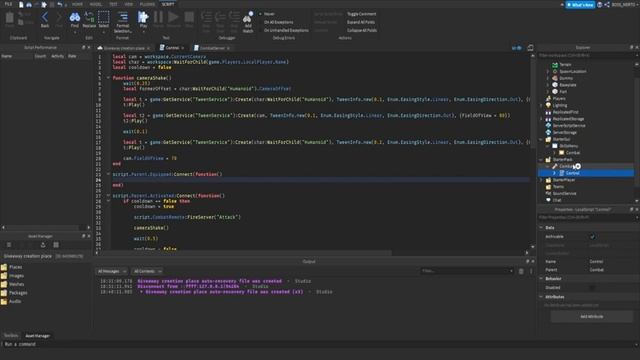Viewport: 640px width, 360px height.
Task: Expand the StarterPlayer tree node
Action: tap(541, 180)
